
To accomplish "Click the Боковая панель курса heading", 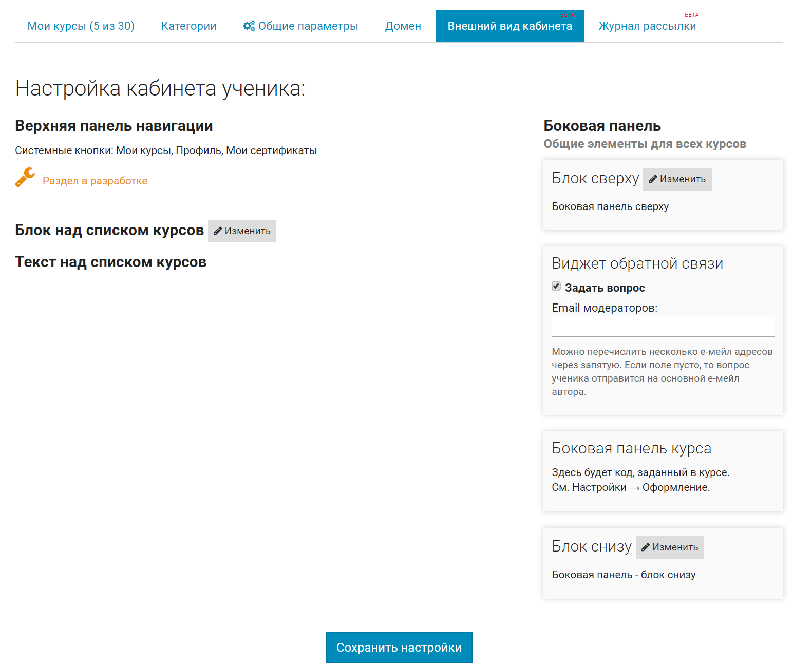I will point(631,448).
